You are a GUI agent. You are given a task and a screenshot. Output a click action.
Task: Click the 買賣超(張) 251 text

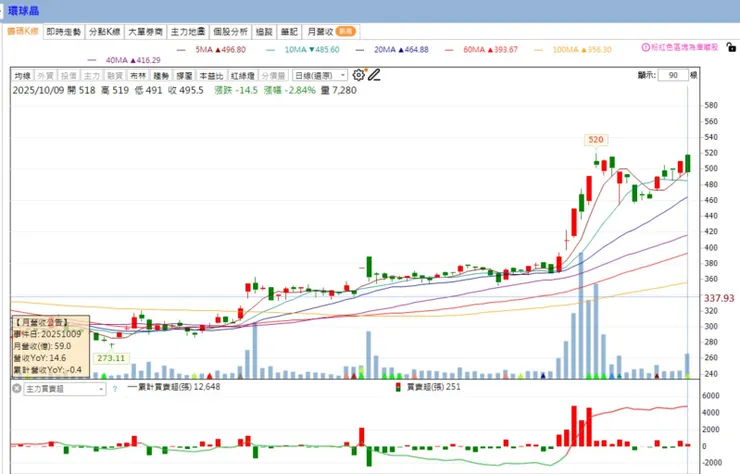point(433,387)
